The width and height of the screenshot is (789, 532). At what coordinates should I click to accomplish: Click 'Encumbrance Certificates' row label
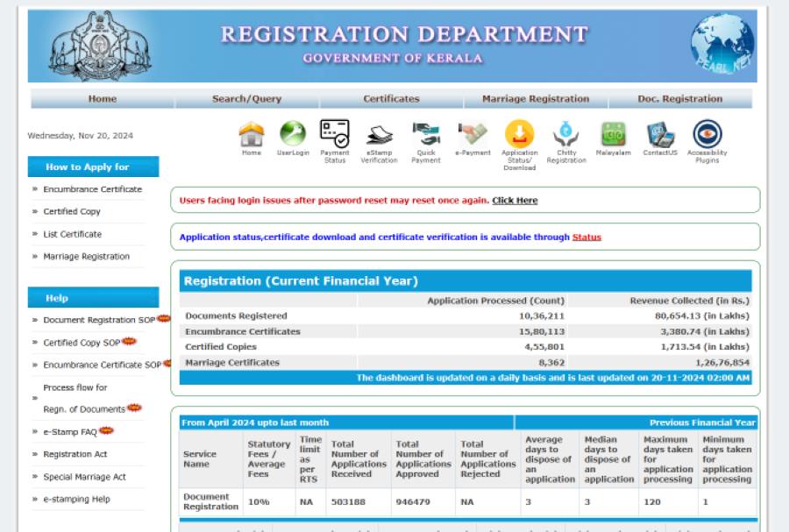click(x=243, y=331)
